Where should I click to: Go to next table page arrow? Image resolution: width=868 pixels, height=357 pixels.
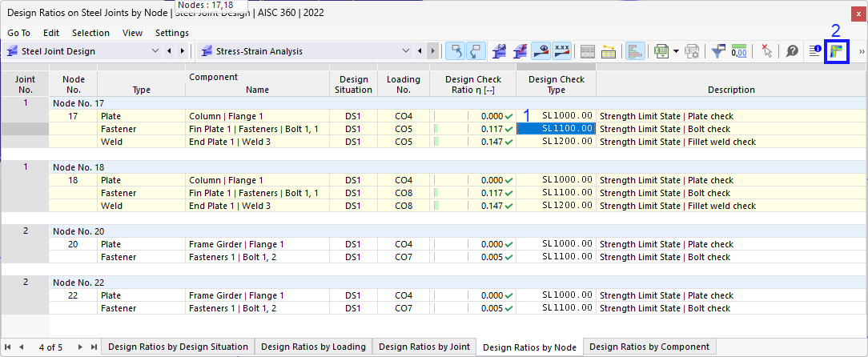80,347
